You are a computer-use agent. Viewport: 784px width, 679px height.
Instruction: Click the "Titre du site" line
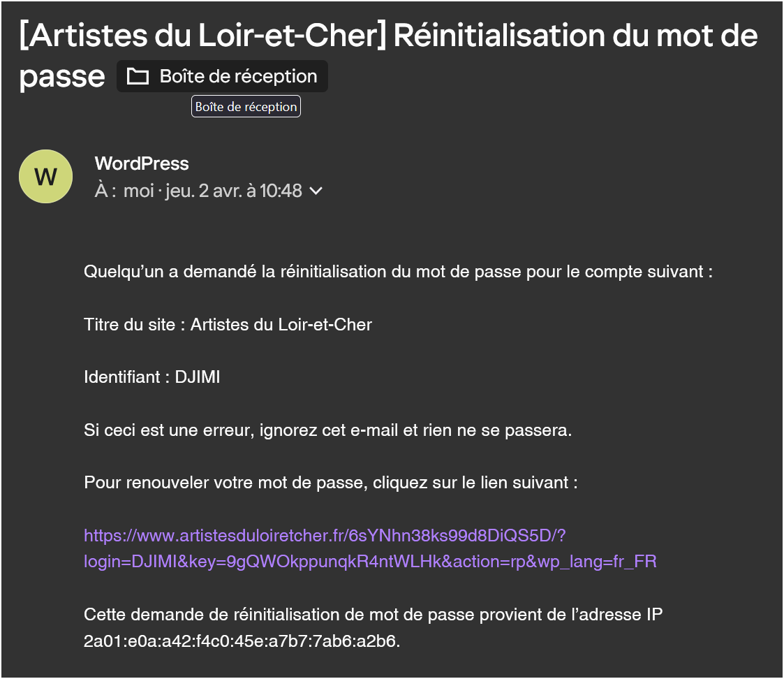pyautogui.click(x=228, y=324)
